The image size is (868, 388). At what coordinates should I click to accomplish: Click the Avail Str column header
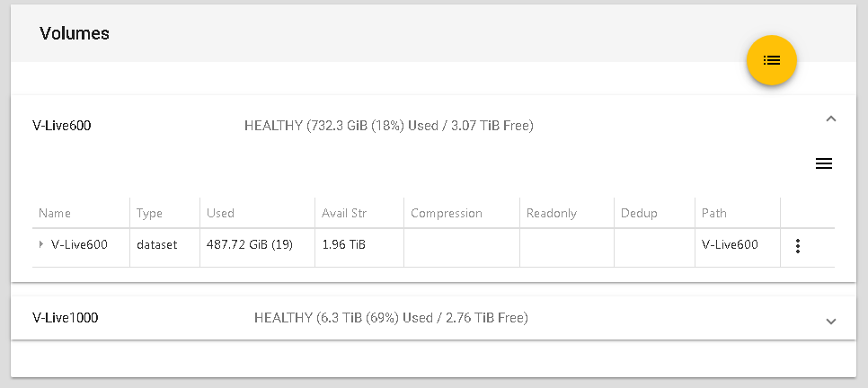(x=344, y=213)
